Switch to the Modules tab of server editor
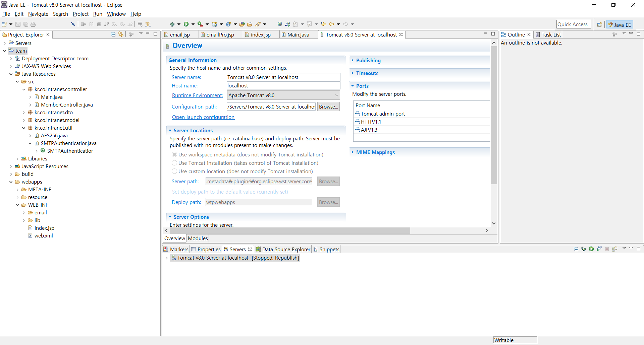The width and height of the screenshot is (644, 345). [198, 238]
